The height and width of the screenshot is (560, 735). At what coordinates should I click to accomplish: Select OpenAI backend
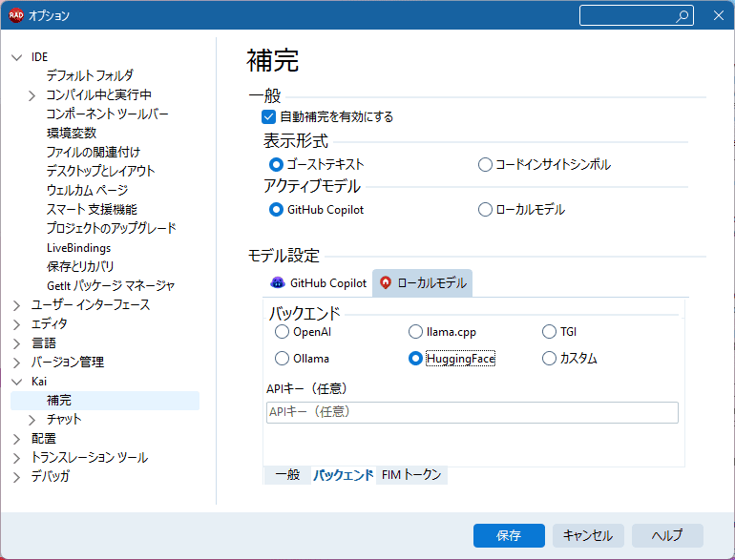point(282,332)
